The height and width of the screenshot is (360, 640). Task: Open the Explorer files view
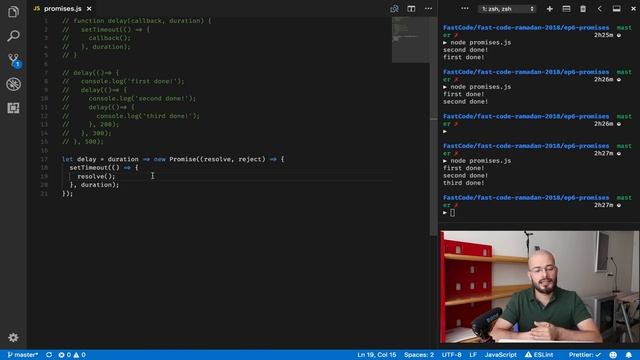point(13,12)
